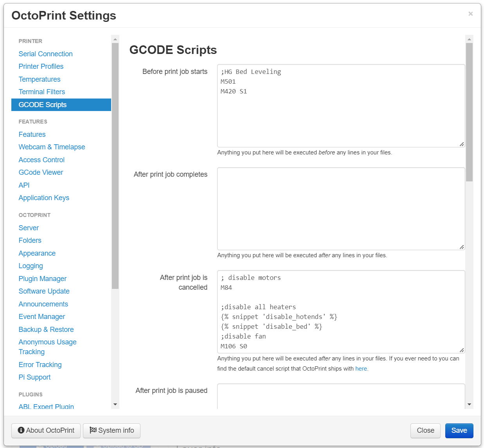Click content pane scrollbar down arrow

pos(469,405)
